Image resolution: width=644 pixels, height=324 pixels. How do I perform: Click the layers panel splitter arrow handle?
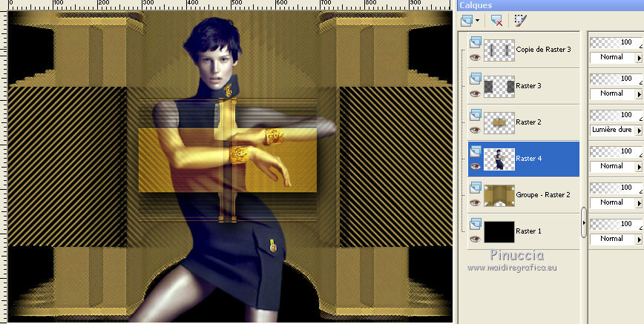(584, 222)
